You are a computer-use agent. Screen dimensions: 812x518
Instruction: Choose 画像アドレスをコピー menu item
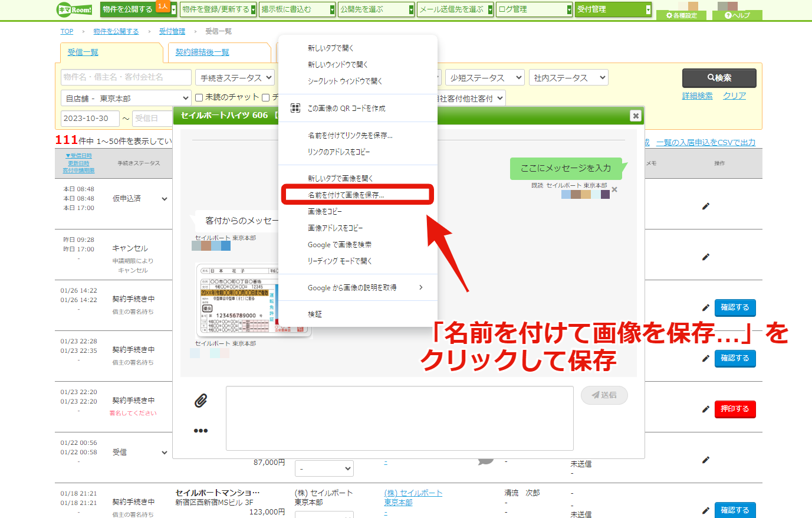pos(357,228)
